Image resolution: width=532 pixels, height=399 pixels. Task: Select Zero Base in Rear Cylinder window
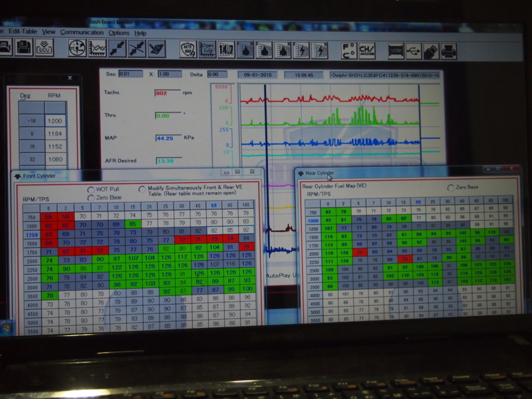coord(451,188)
